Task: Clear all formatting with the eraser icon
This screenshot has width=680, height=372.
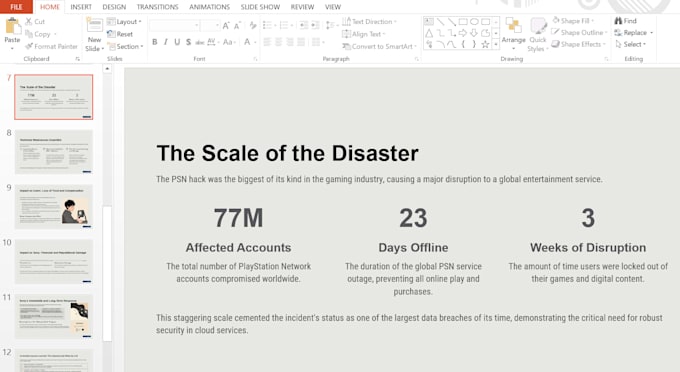Action: tap(253, 26)
